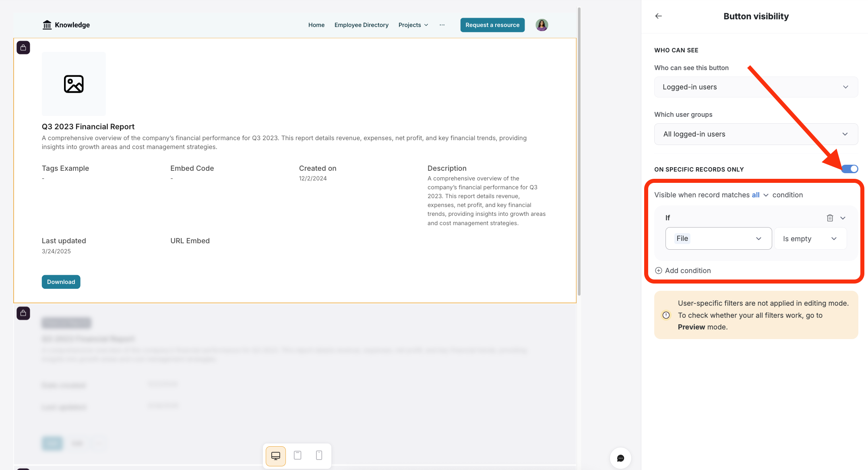Open the Is empty operator dropdown
Image resolution: width=868 pixels, height=470 pixels.
click(x=810, y=239)
